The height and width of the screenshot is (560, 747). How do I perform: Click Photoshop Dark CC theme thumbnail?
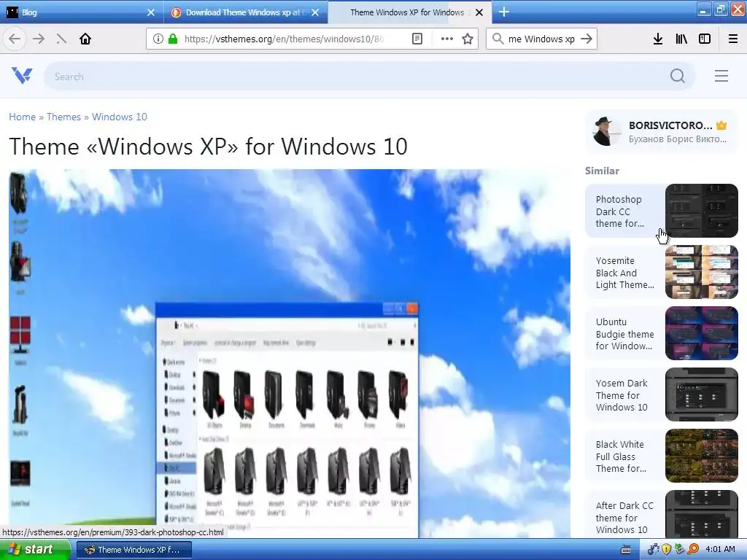tap(701, 211)
